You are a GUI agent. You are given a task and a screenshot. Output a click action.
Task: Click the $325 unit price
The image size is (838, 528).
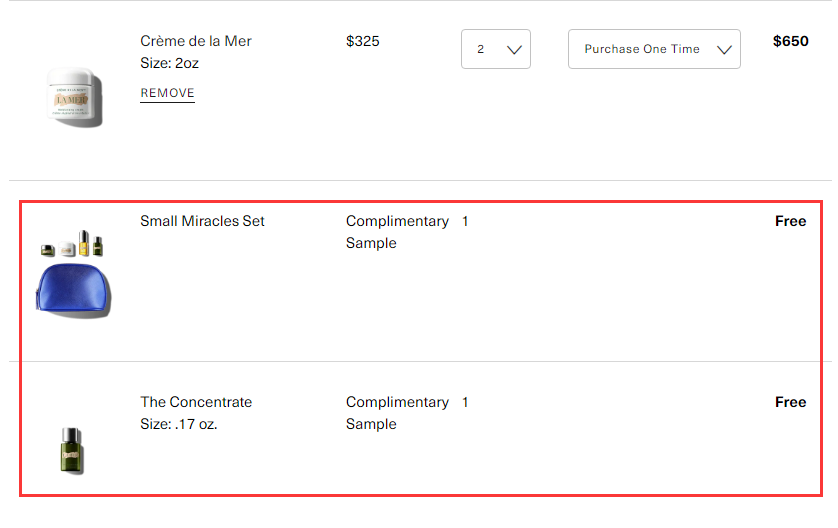(362, 41)
